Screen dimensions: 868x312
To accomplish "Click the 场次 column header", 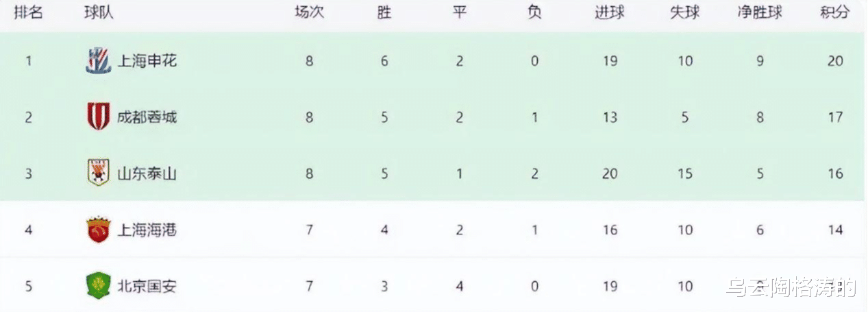I will (310, 13).
